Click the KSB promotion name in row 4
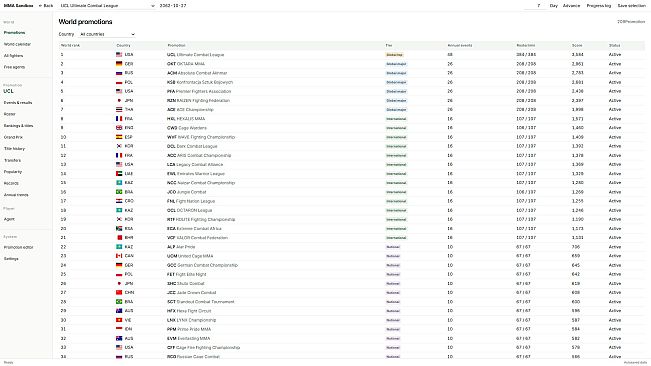This screenshot has width=651, height=366. pos(200,82)
